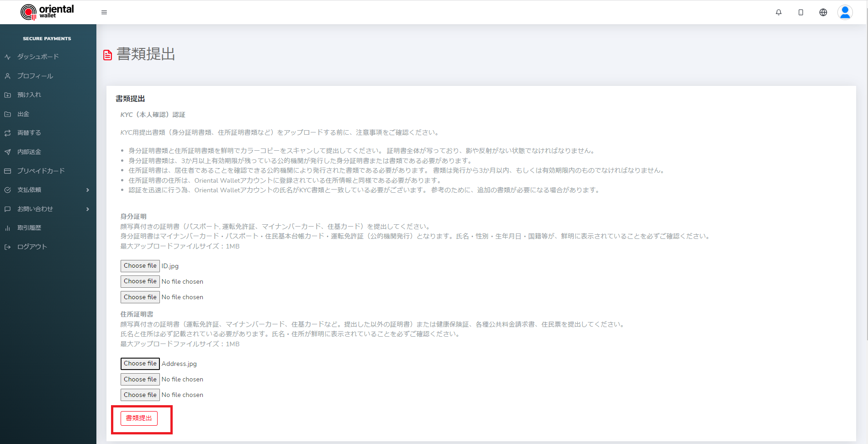This screenshot has height=444, width=868.
Task: Go to プロフィール page
Action: 35,76
